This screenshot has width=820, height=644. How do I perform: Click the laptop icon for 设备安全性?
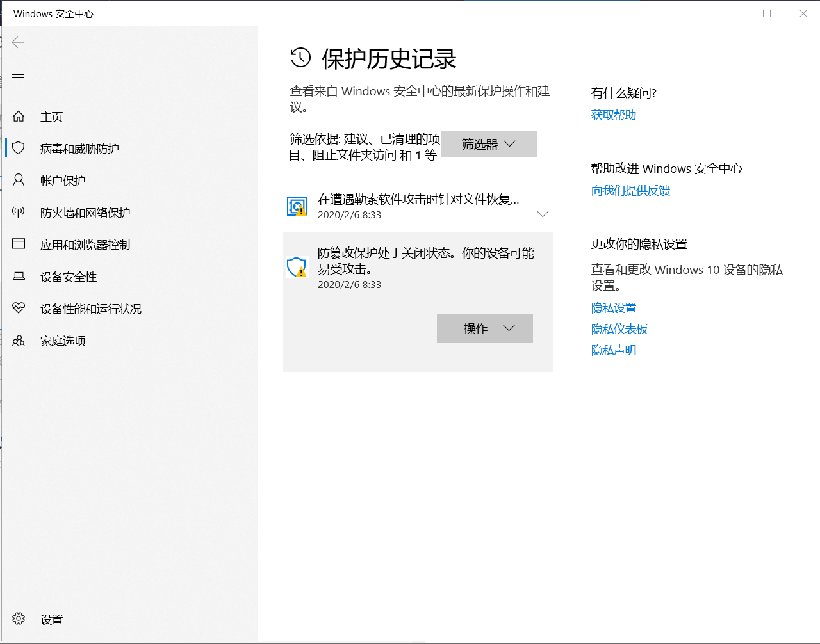[19, 277]
